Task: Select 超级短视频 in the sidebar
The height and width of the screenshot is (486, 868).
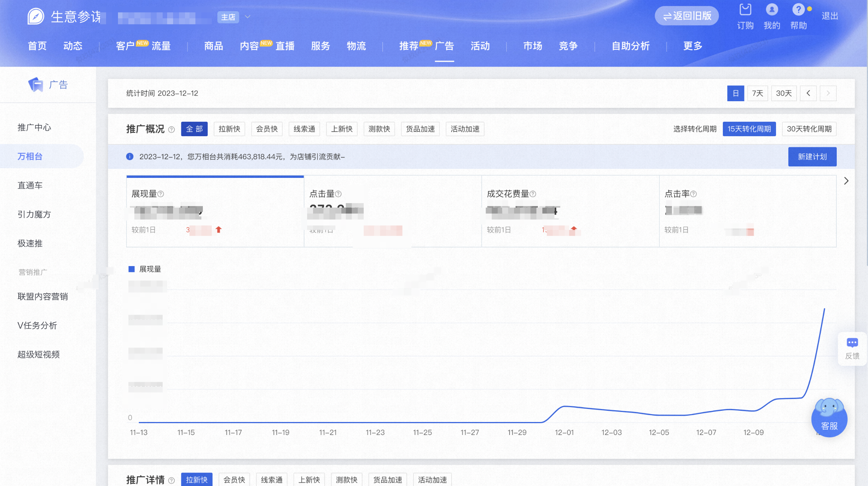Action: point(39,355)
